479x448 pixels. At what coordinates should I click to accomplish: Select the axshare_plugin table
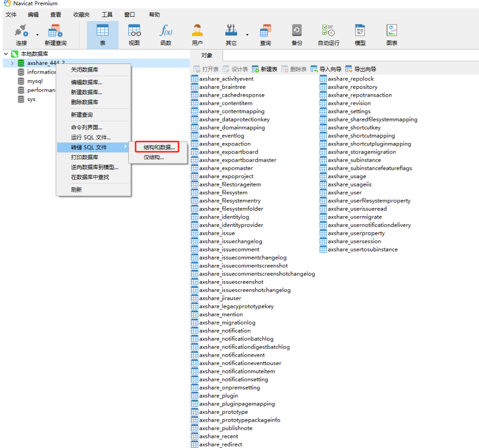pyautogui.click(x=215, y=396)
